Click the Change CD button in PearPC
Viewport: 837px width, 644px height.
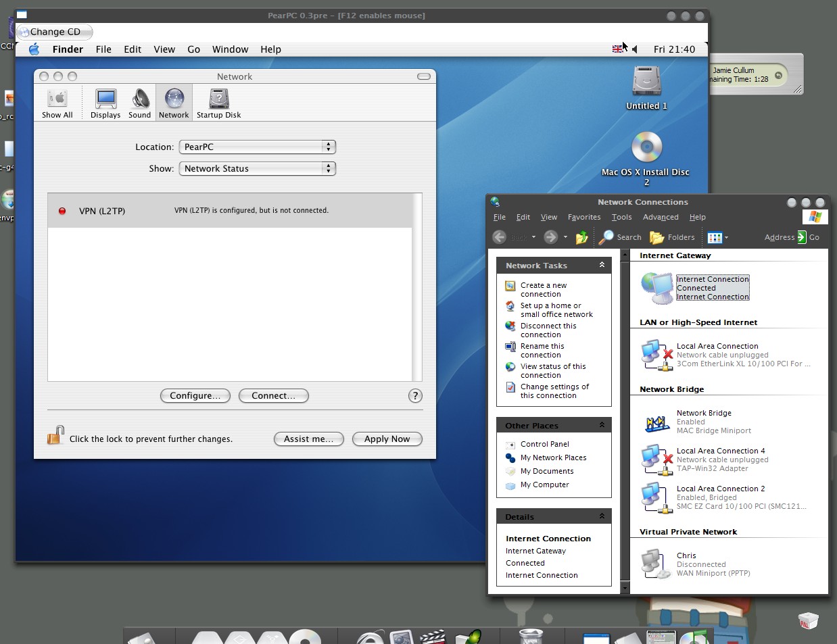pyautogui.click(x=55, y=32)
